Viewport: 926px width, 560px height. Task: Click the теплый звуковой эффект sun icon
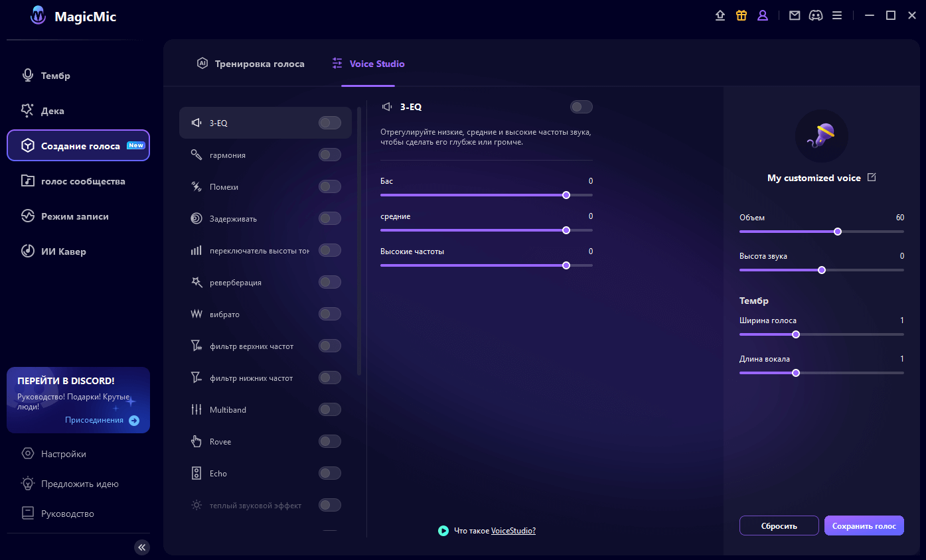click(196, 505)
